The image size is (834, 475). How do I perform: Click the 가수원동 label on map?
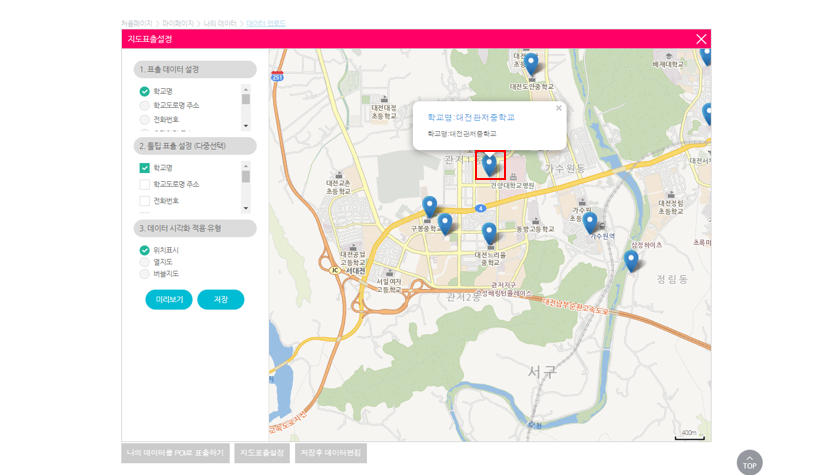[565, 169]
